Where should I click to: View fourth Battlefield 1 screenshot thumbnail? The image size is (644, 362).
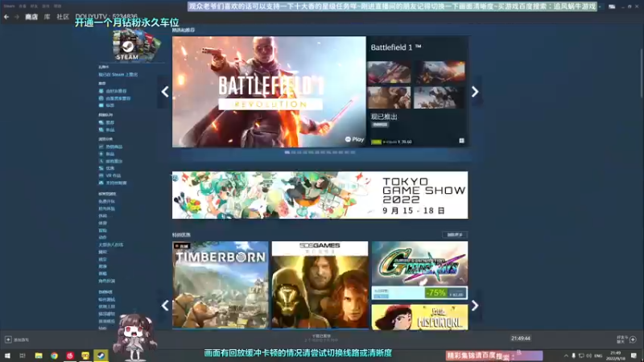pos(439,97)
